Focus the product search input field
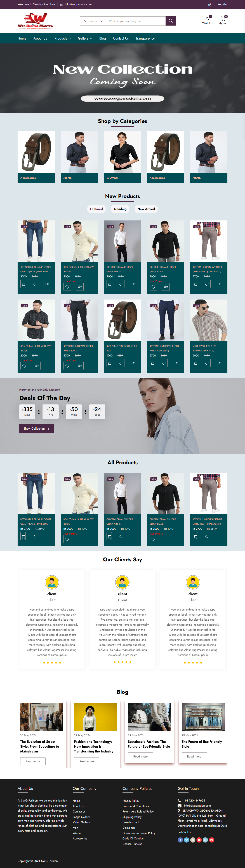This screenshot has width=245, height=868. (x=135, y=21)
